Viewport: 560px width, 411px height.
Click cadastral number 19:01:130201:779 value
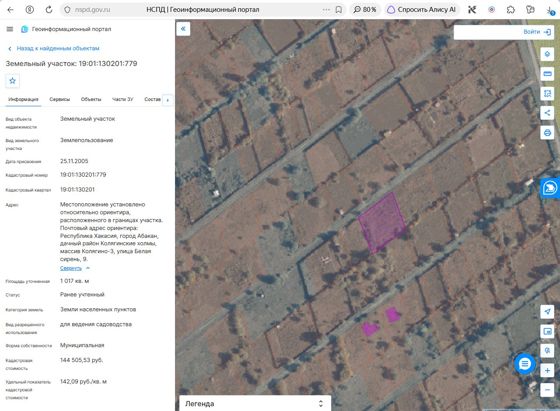click(83, 175)
